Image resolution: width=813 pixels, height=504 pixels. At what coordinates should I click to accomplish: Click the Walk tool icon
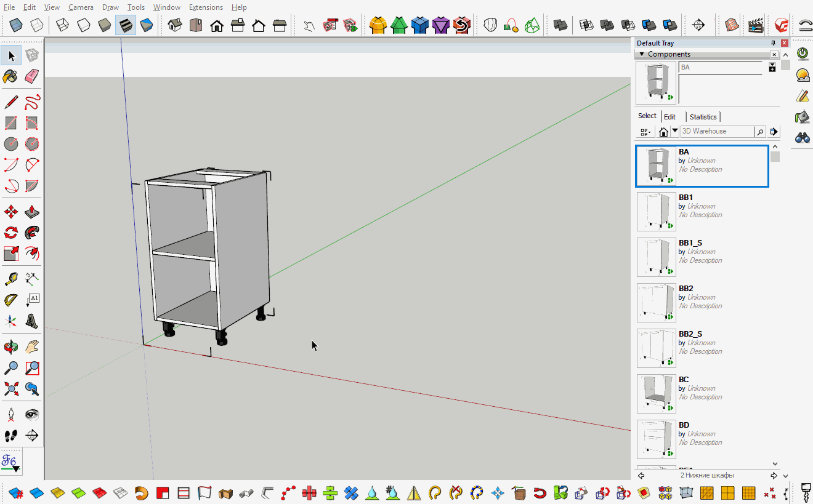click(x=10, y=436)
